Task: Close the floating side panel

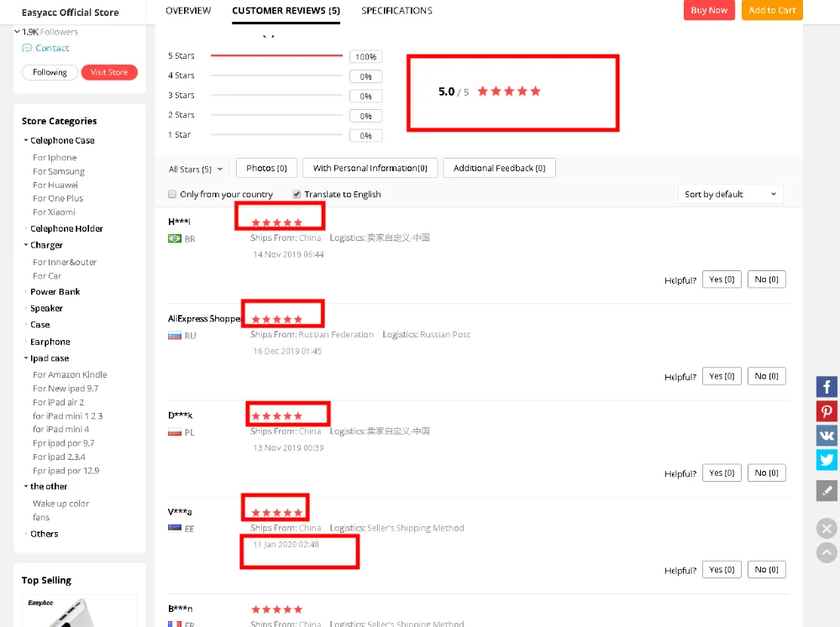Action: pyautogui.click(x=827, y=529)
